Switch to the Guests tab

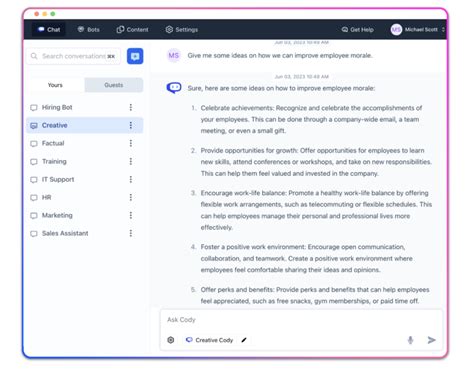(114, 85)
